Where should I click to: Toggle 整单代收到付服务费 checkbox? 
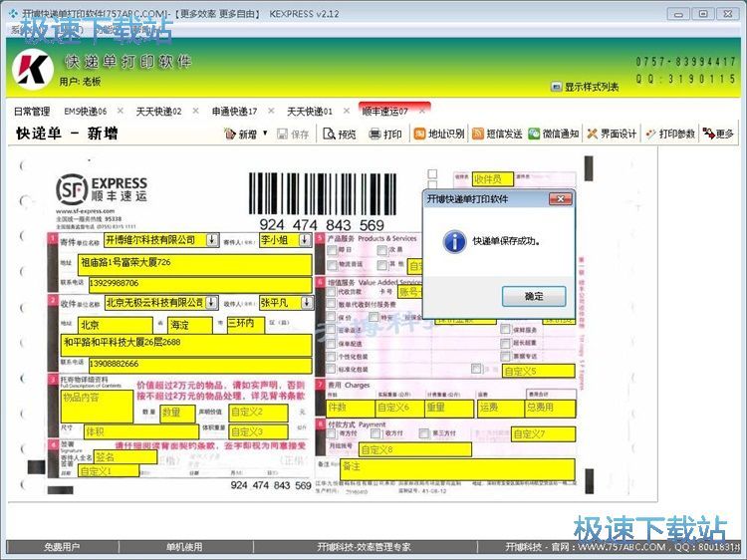point(331,304)
